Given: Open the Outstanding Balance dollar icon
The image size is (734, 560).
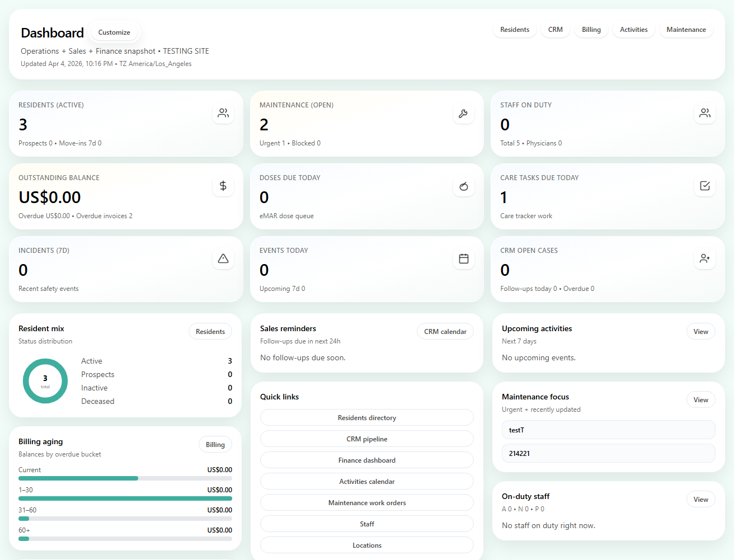Looking at the screenshot, I should coord(223,186).
